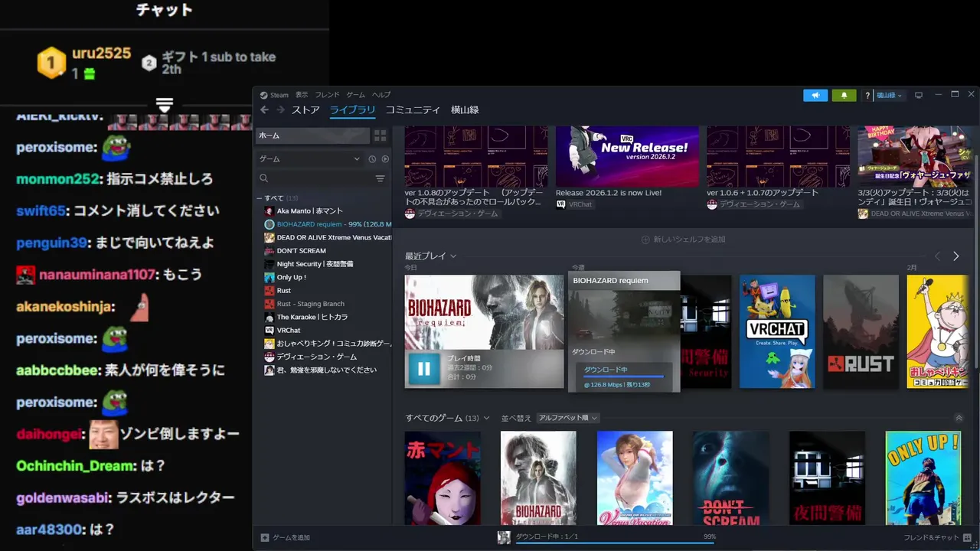Open the アルファベット順 sort dropdown
The height and width of the screenshot is (551, 980).
click(567, 418)
